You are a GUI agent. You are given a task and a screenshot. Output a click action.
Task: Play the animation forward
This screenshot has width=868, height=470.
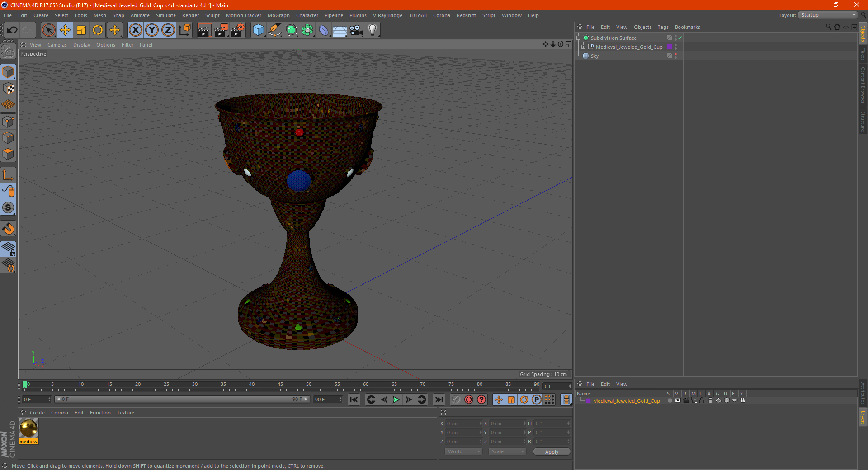396,399
